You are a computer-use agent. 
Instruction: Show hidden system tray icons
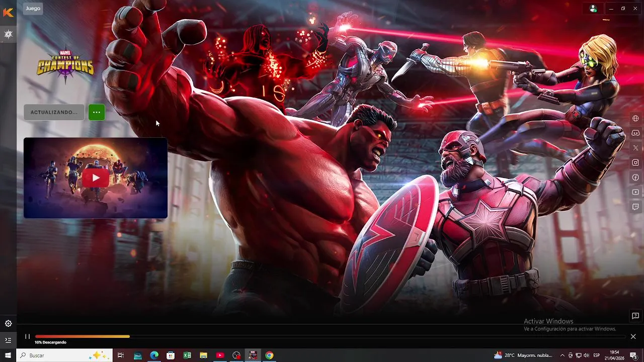click(x=562, y=355)
